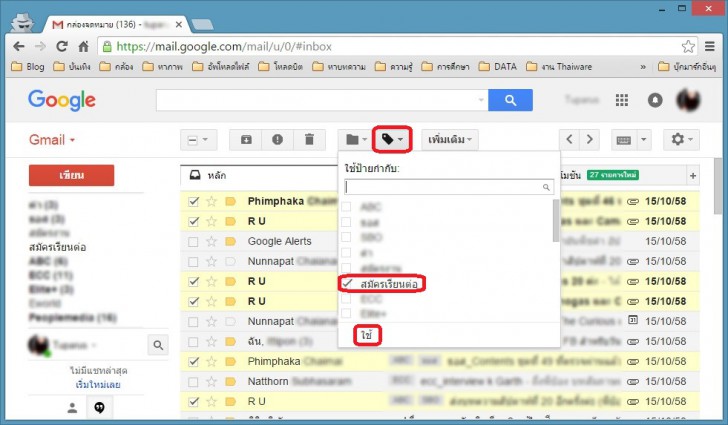Screen dimensions: 728x425
Task: Report selected messages as spam
Action: coord(278,140)
